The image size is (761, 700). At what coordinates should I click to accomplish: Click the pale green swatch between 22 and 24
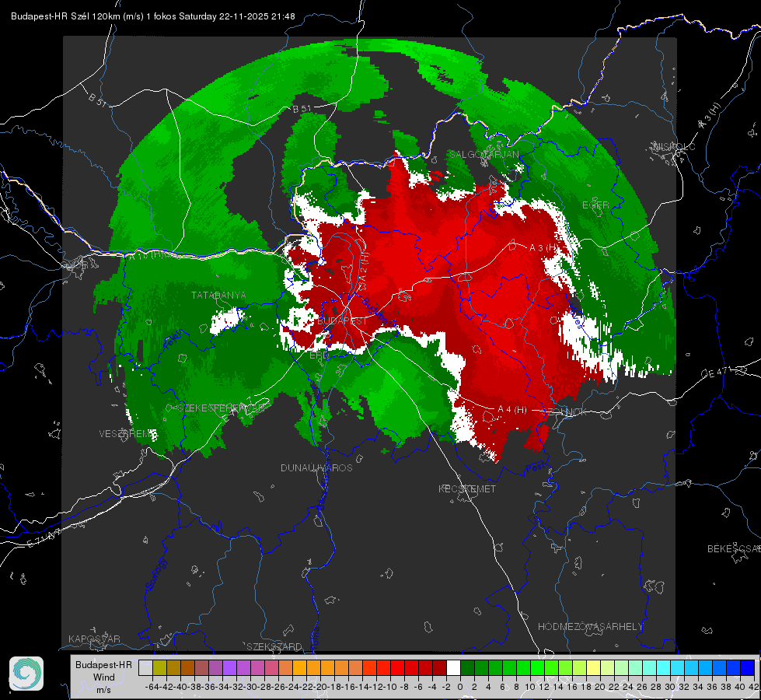click(x=621, y=667)
